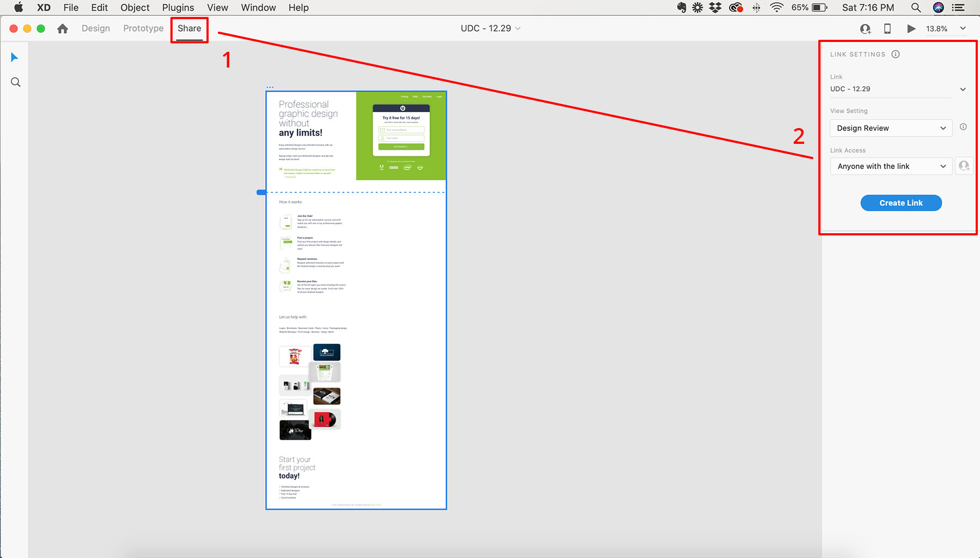Screen dimensions: 980x558
Task: Click the Create Link button
Action: click(x=901, y=203)
